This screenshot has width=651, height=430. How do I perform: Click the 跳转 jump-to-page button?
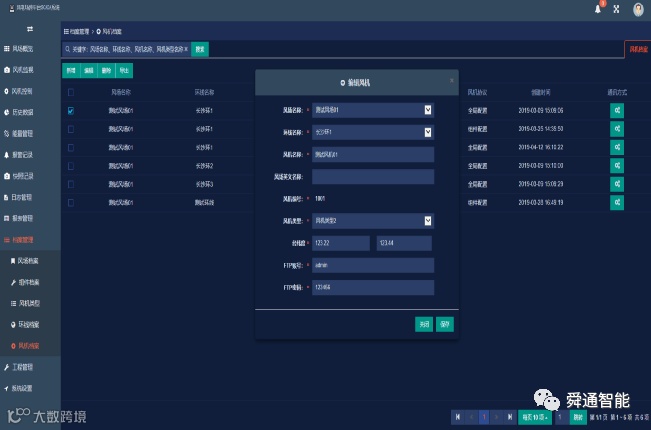point(578,417)
